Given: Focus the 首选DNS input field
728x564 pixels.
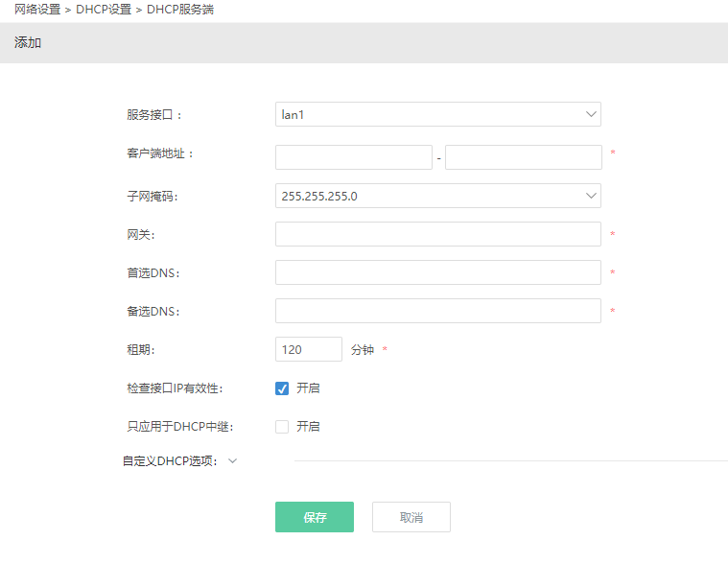Looking at the screenshot, I should [437, 272].
